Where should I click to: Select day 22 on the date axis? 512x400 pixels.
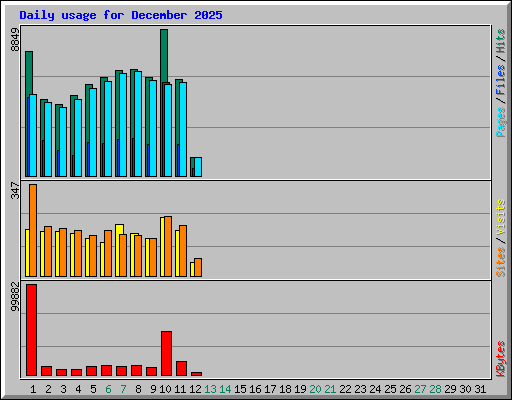(x=345, y=389)
